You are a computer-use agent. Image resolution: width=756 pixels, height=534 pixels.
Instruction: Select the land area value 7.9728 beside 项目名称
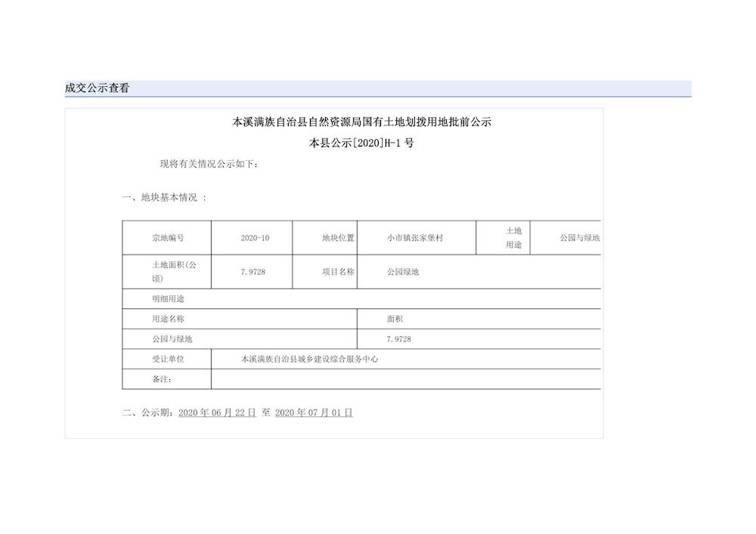tap(253, 272)
